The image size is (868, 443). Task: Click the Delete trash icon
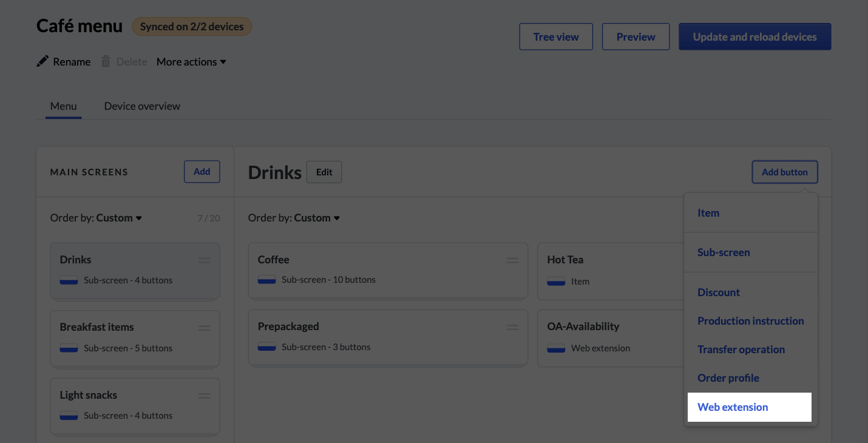tap(106, 61)
